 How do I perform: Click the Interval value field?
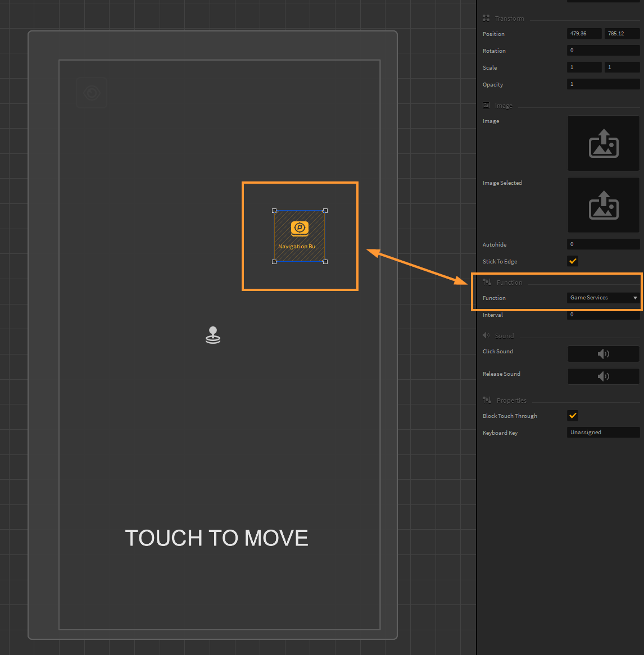pyautogui.click(x=603, y=315)
